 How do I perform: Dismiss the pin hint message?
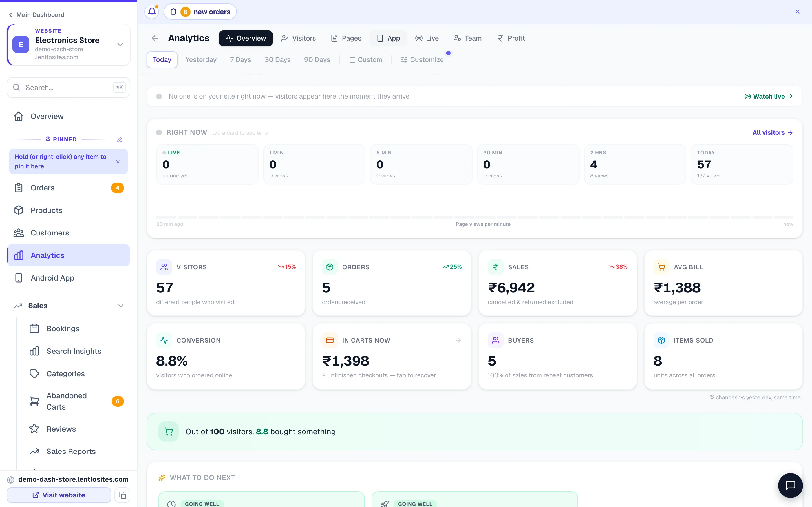pos(118,162)
